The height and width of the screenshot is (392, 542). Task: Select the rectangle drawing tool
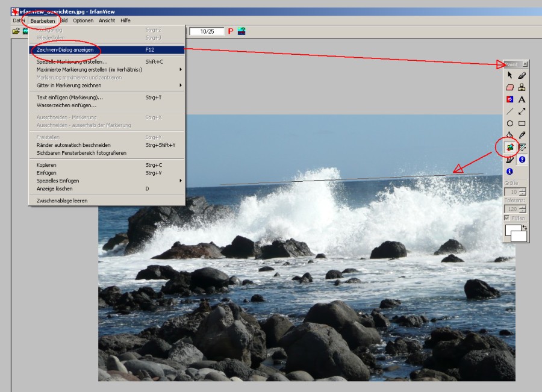(x=522, y=123)
